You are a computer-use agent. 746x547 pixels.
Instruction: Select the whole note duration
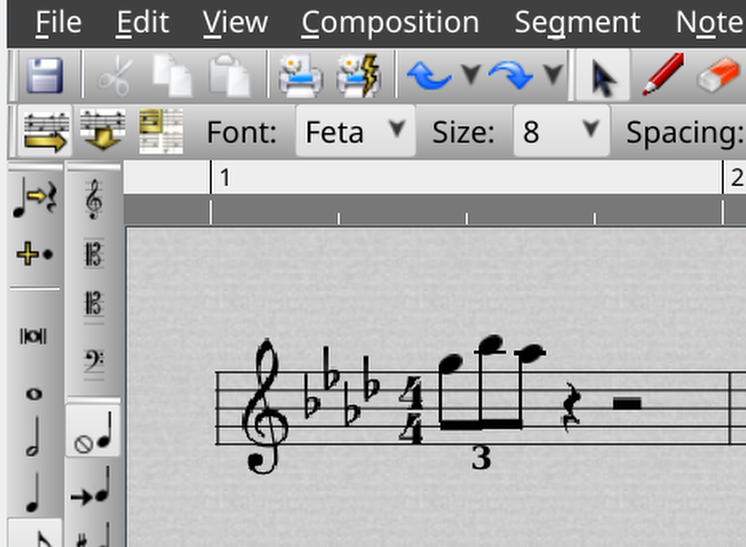coord(33,394)
